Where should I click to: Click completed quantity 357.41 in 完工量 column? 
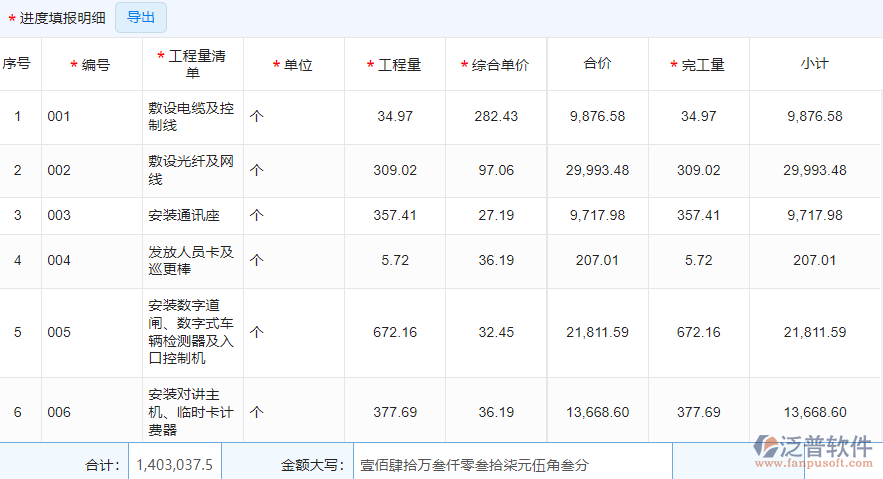coord(698,215)
